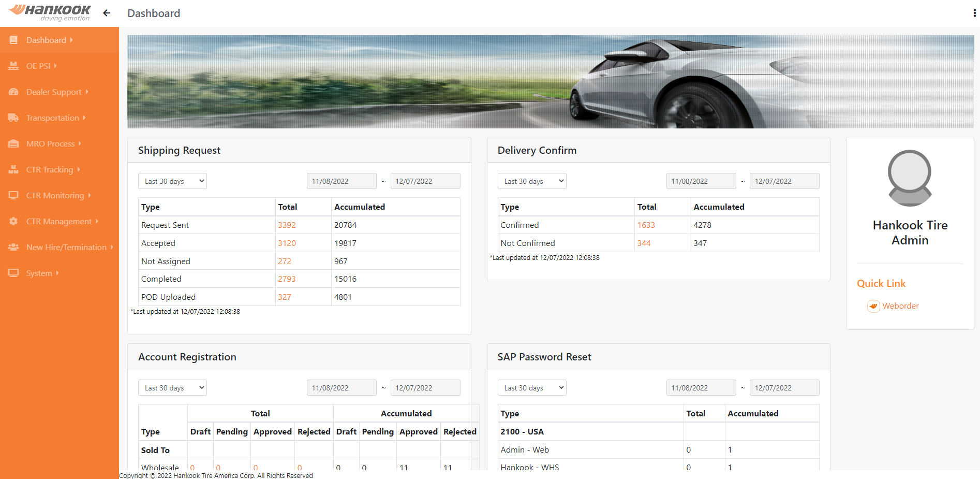The image size is (980, 479).
Task: Open Delivery Confirm period dropdown
Action: pos(531,181)
